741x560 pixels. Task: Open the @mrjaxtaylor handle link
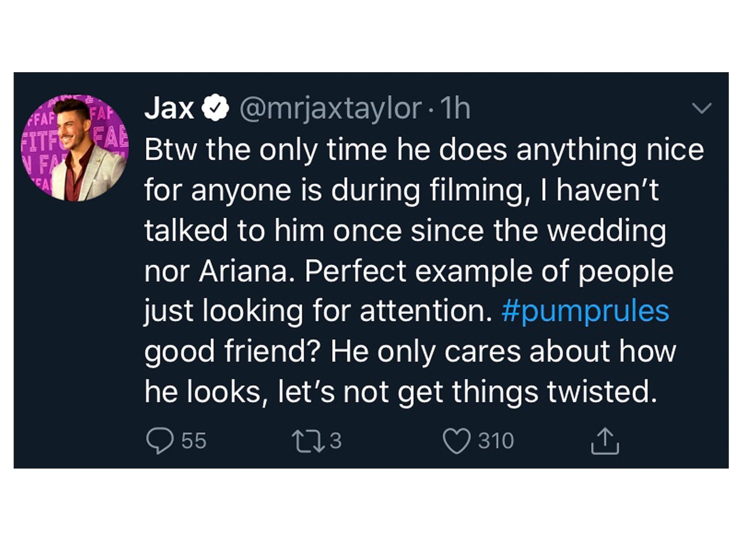[331, 108]
